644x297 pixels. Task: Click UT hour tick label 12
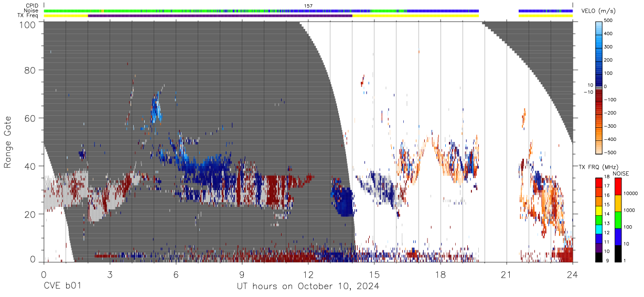click(308, 275)
